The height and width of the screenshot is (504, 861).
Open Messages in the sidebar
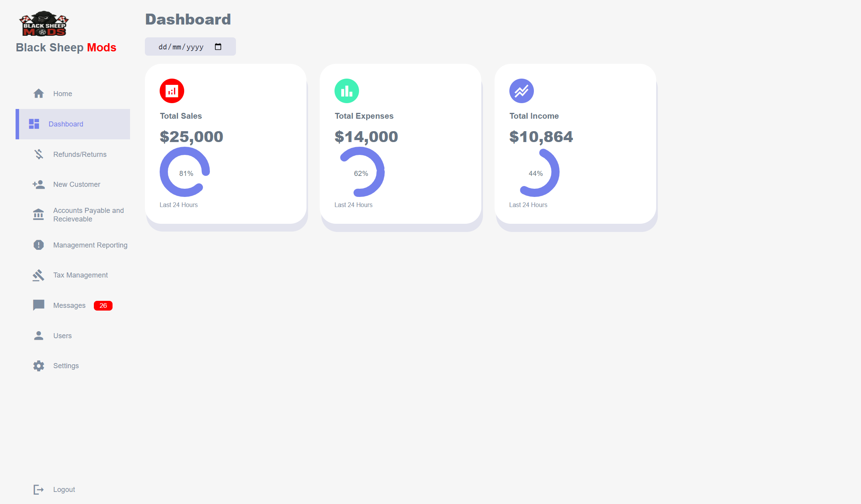coord(69,306)
